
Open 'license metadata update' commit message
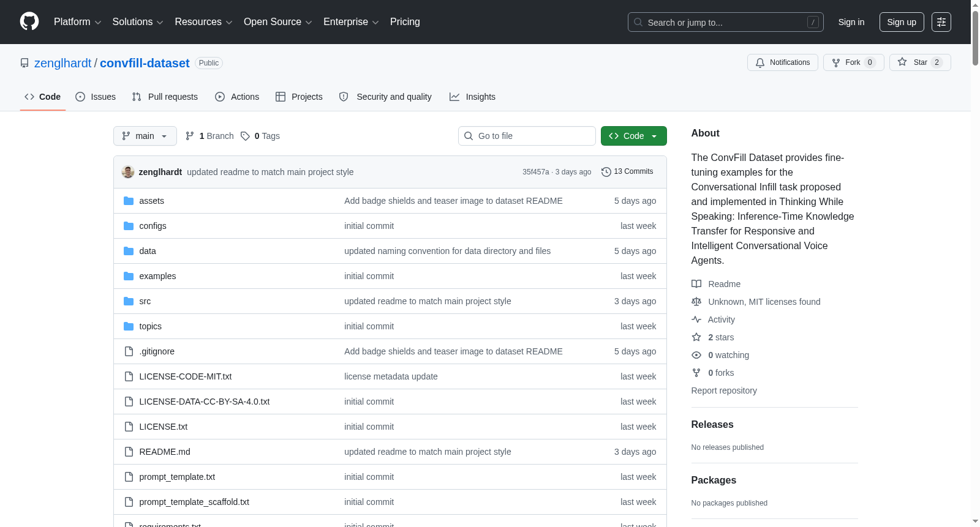[391, 376]
